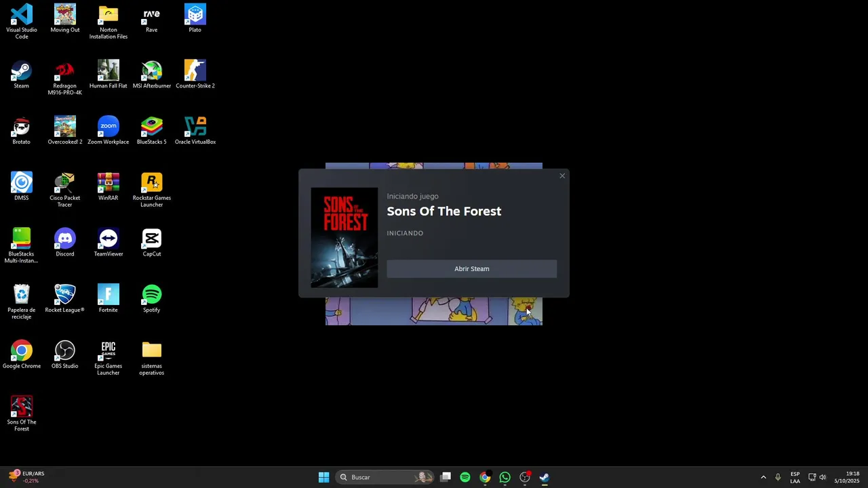868x488 pixels.
Task: Open WhatsApp from the taskbar
Action: pos(505,477)
